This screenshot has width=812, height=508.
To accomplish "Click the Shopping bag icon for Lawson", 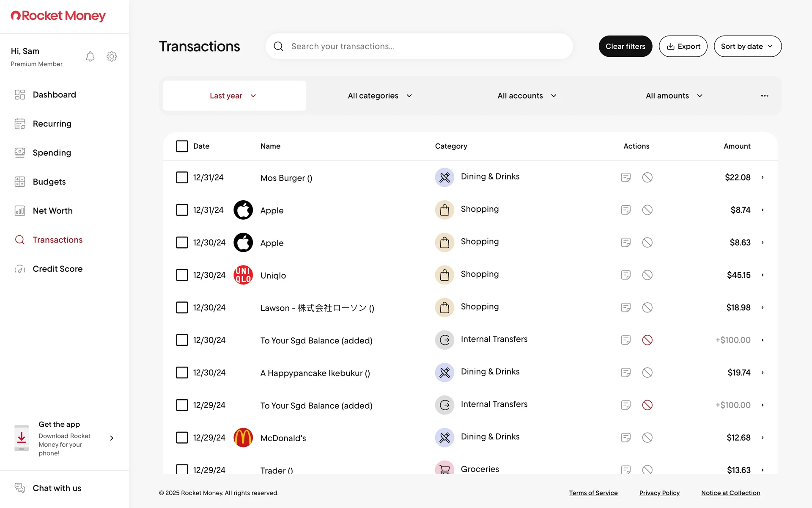I will point(444,308).
